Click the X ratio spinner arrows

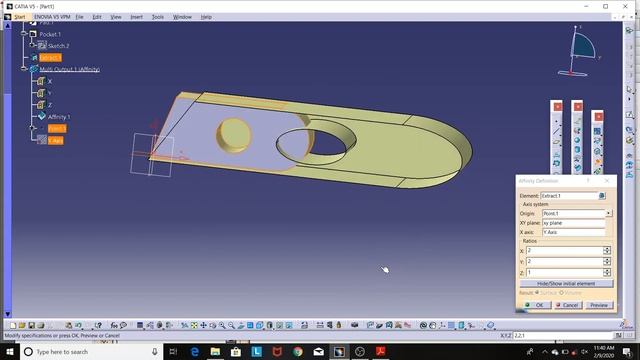tap(607, 250)
